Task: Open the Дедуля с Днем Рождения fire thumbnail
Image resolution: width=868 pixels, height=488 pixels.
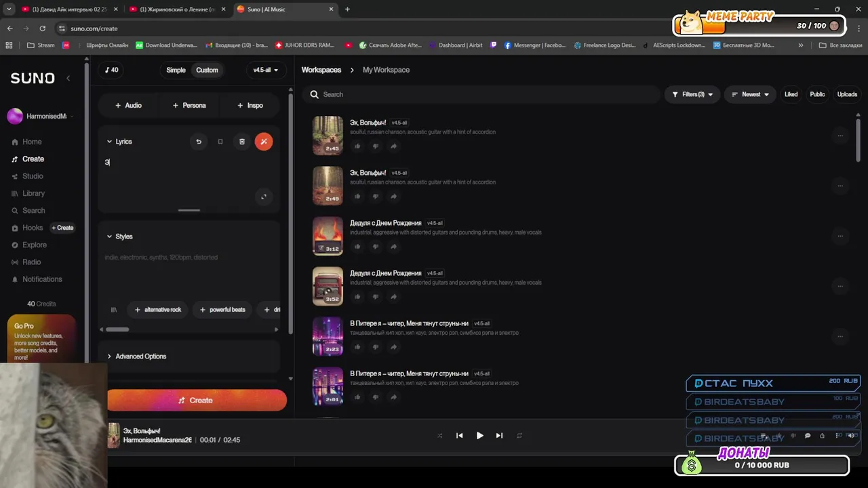Action: [x=328, y=236]
